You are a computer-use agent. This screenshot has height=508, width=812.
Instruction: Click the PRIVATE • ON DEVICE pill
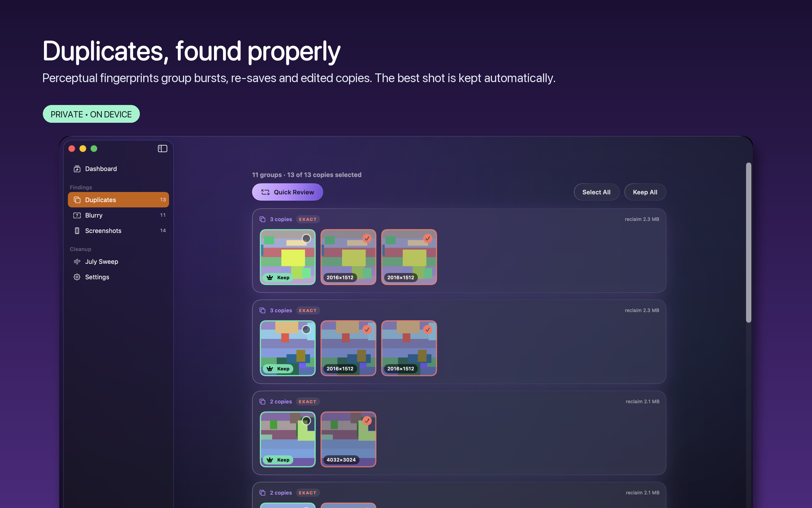(x=91, y=114)
